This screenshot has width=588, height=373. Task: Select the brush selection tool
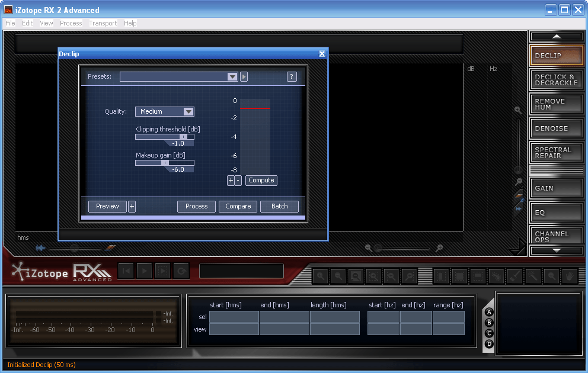(x=514, y=276)
